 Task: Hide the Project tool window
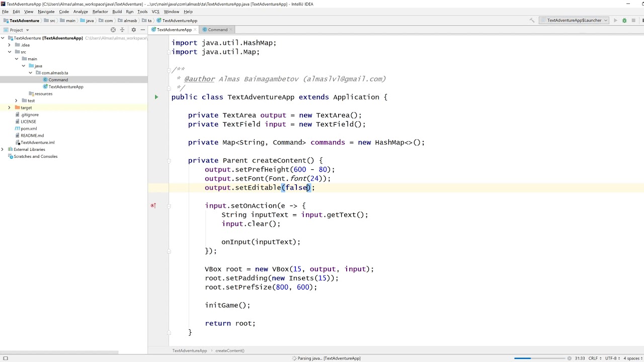click(x=142, y=30)
